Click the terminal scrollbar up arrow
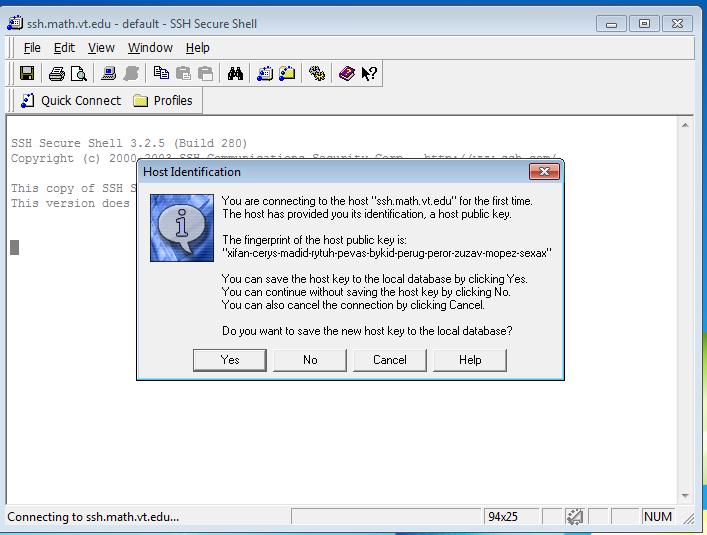 pyautogui.click(x=685, y=125)
